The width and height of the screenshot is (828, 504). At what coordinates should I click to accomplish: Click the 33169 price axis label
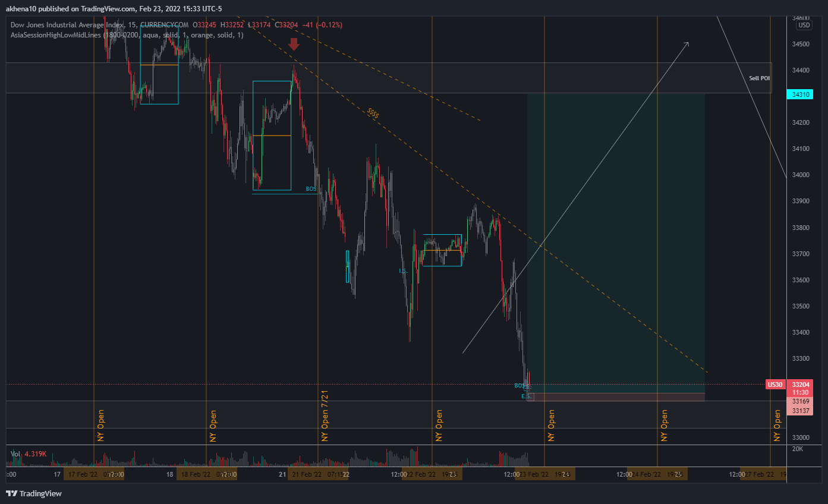(x=799, y=402)
